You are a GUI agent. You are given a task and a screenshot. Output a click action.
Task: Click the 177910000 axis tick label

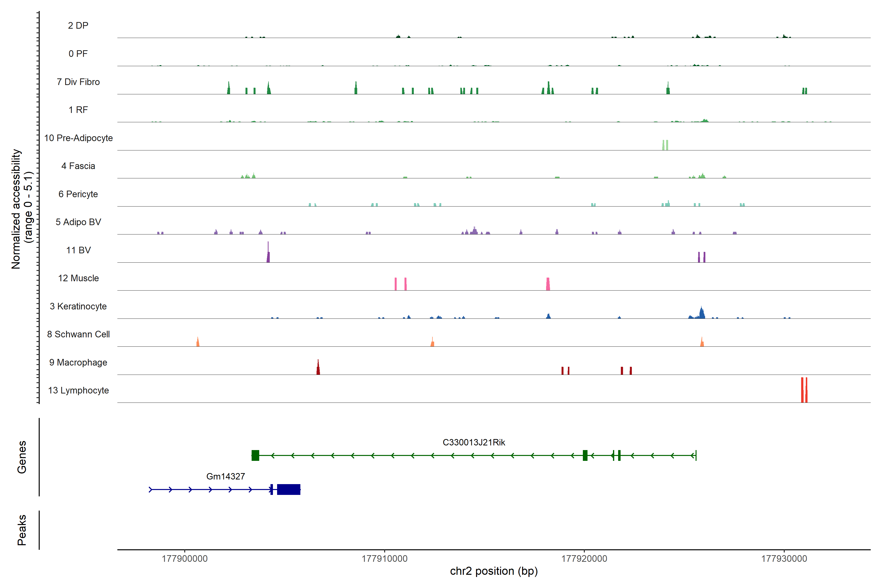point(384,559)
